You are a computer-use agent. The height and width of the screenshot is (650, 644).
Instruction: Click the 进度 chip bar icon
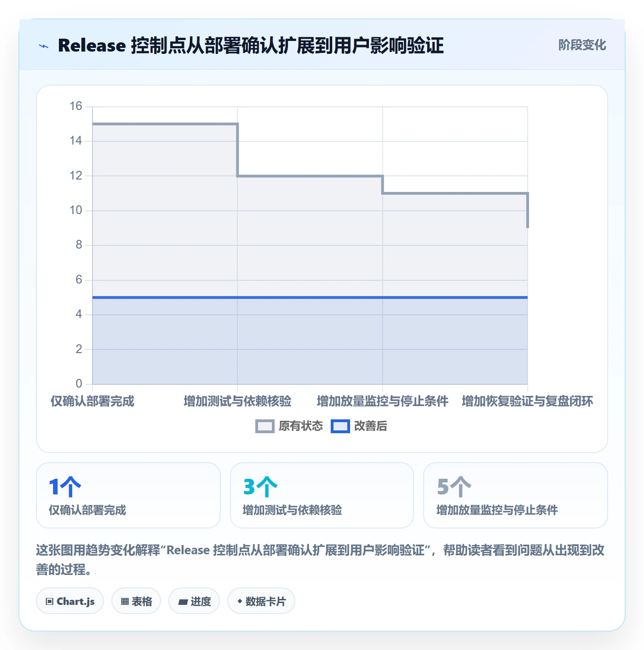tap(183, 602)
